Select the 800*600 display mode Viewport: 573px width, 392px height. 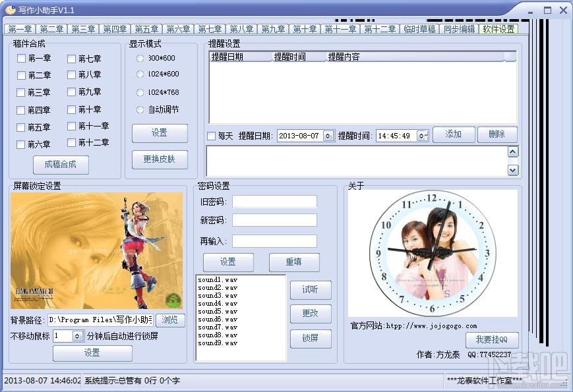(140, 58)
